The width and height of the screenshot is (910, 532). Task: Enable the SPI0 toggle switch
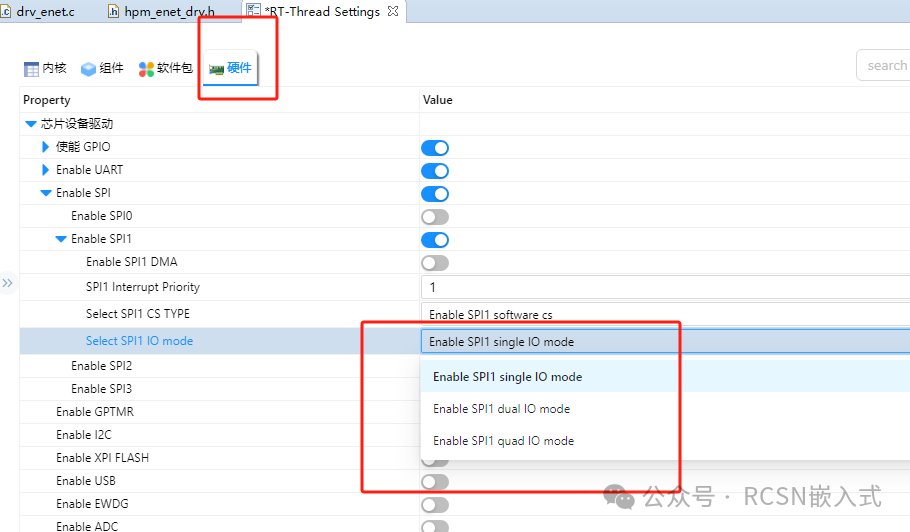(434, 217)
